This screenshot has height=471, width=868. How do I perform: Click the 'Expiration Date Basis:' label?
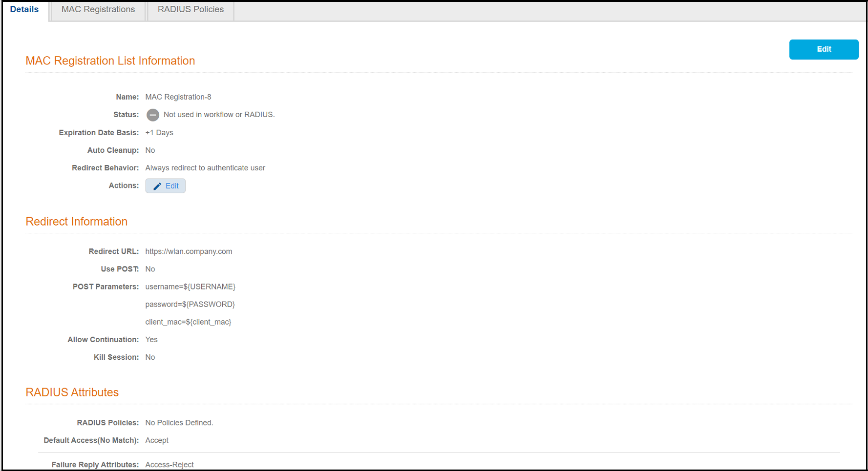tap(99, 133)
